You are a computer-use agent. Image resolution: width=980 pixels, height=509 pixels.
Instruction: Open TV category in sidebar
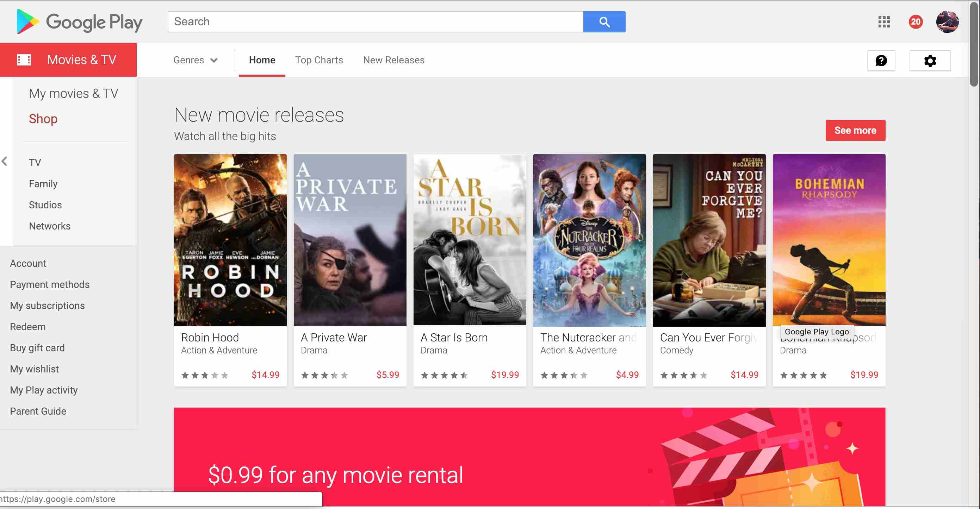[x=35, y=162]
